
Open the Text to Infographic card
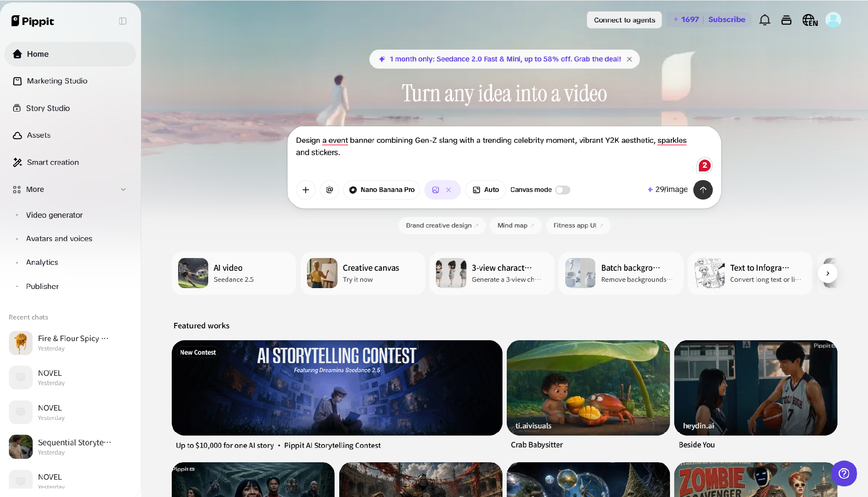[x=750, y=273]
